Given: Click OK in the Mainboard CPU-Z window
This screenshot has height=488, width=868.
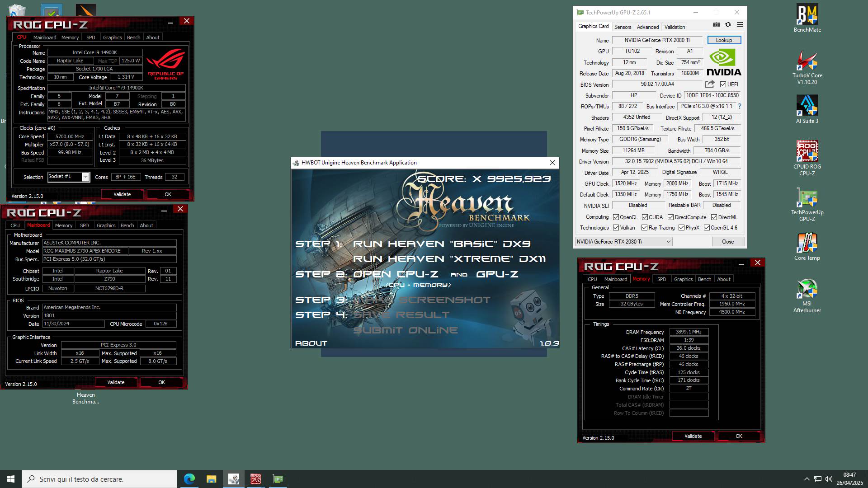Looking at the screenshot, I should (161, 382).
